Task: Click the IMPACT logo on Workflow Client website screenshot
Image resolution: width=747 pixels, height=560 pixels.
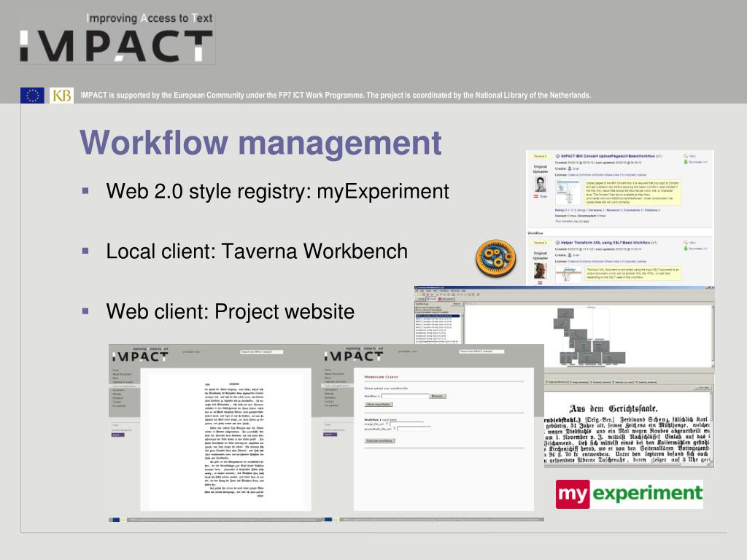Action: pyautogui.click(x=354, y=355)
